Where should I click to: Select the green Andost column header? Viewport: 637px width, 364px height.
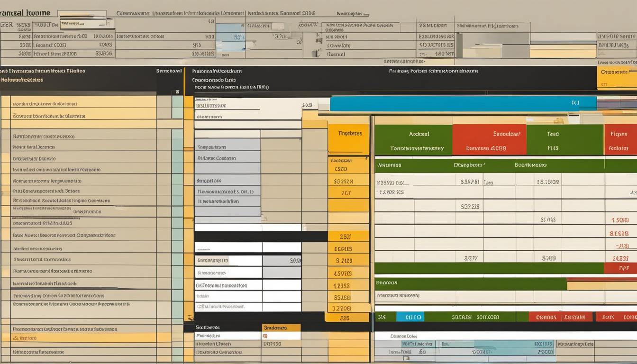(413, 140)
